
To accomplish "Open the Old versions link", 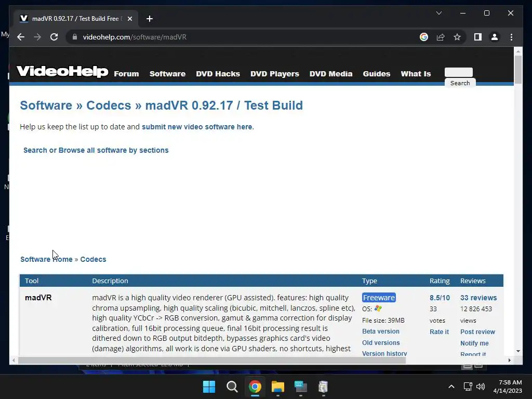I will pyautogui.click(x=381, y=343).
